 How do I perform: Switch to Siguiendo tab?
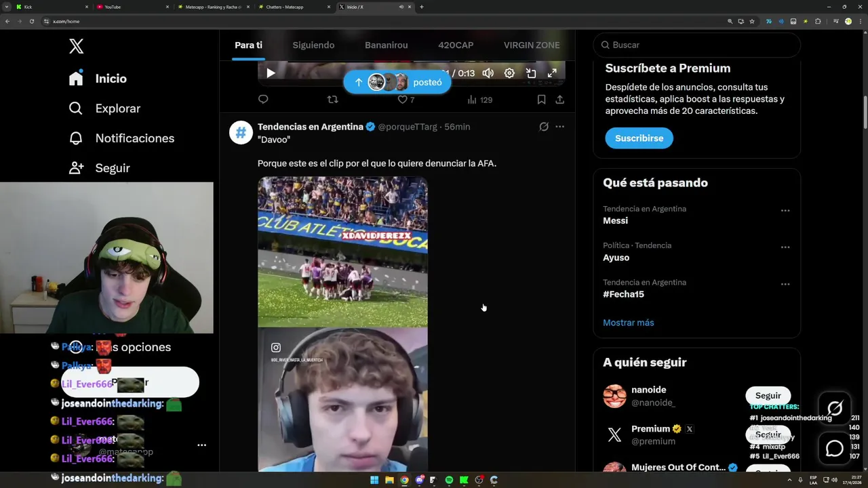(313, 45)
